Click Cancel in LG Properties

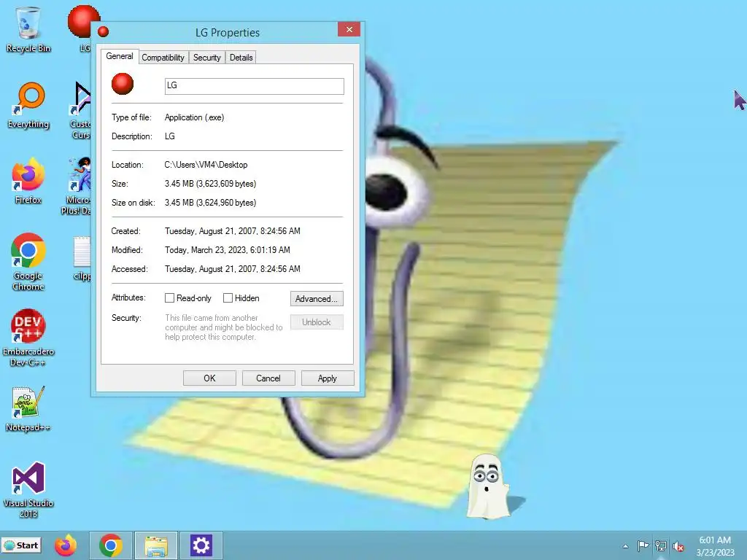268,378
